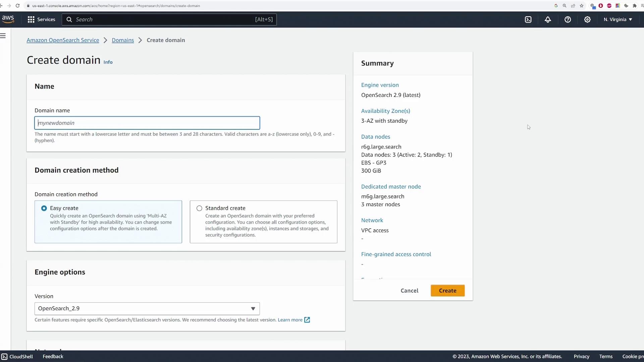Click the AWS logo home icon
644x362 pixels.
[x=8, y=19]
